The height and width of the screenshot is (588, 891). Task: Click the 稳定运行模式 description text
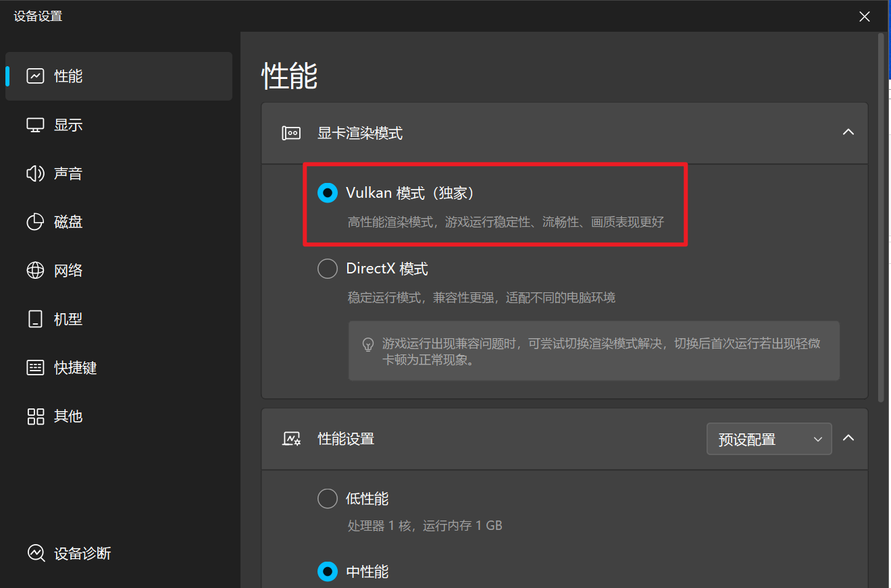click(482, 298)
